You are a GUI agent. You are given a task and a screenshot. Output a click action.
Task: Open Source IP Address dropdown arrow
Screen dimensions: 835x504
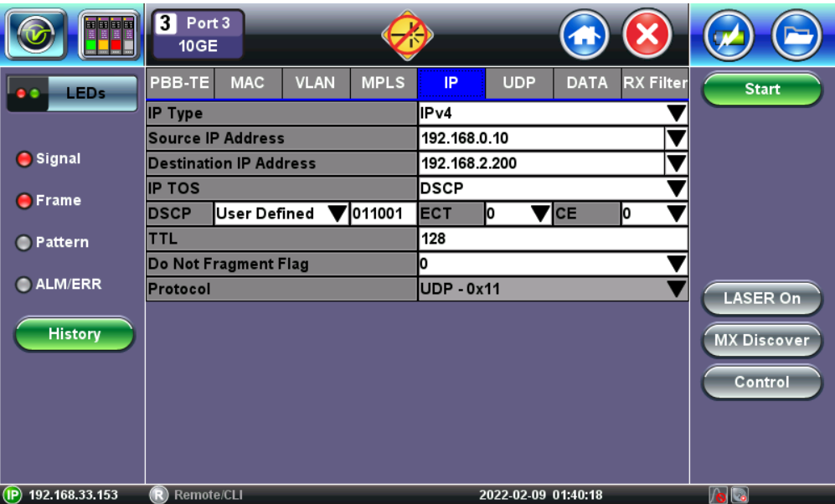point(677,138)
